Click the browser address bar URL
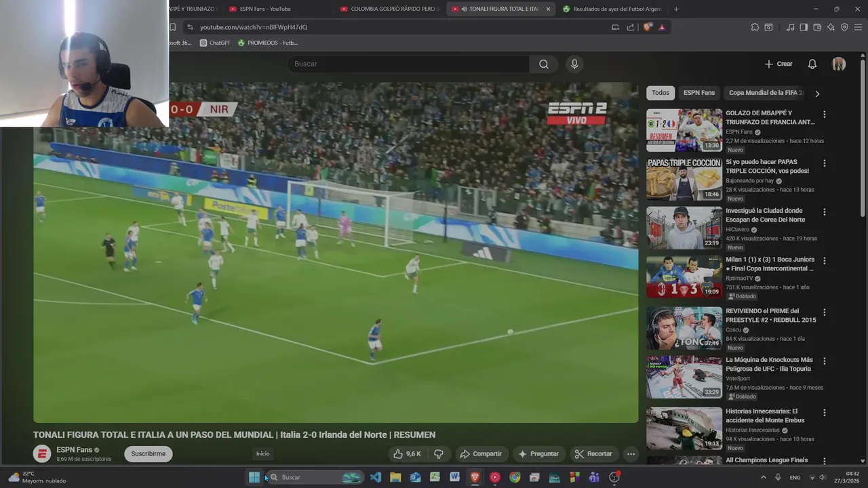The image size is (868, 488). [x=254, y=27]
